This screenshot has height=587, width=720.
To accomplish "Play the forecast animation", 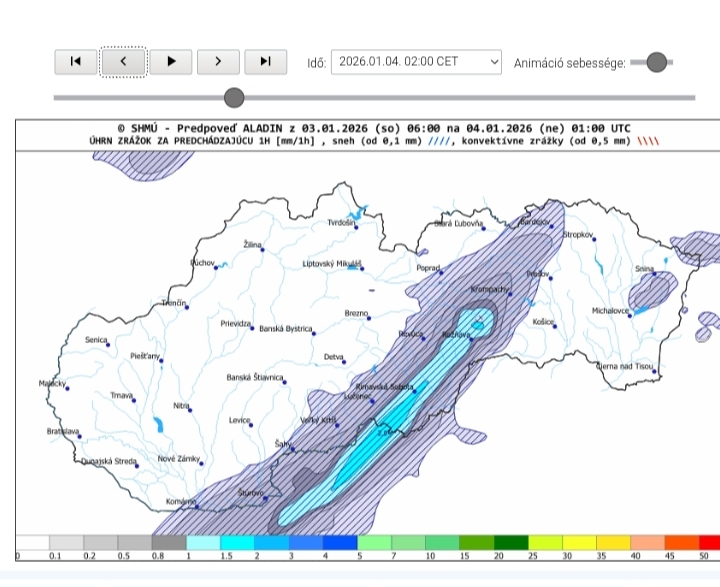I will click(171, 61).
